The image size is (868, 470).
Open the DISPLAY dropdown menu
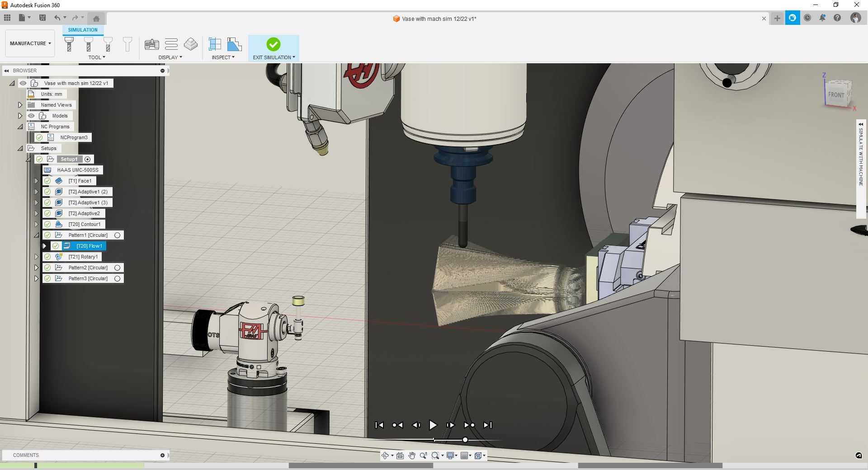pyautogui.click(x=170, y=57)
